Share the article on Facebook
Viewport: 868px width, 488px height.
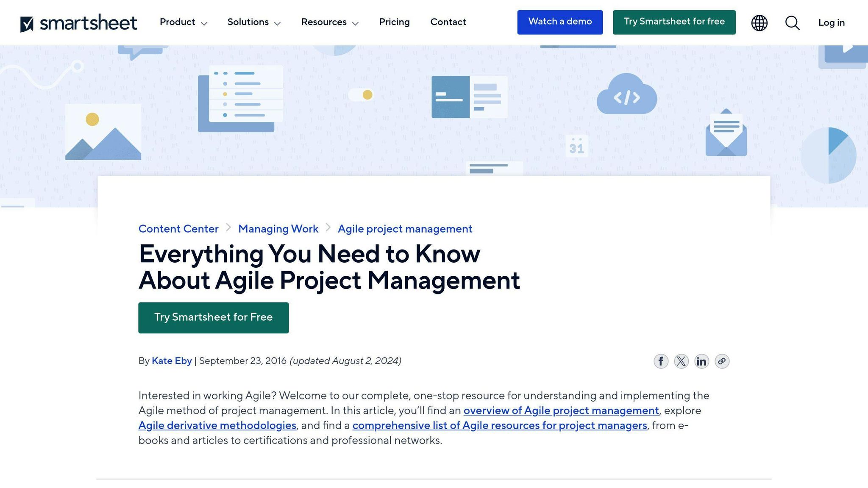tap(661, 361)
